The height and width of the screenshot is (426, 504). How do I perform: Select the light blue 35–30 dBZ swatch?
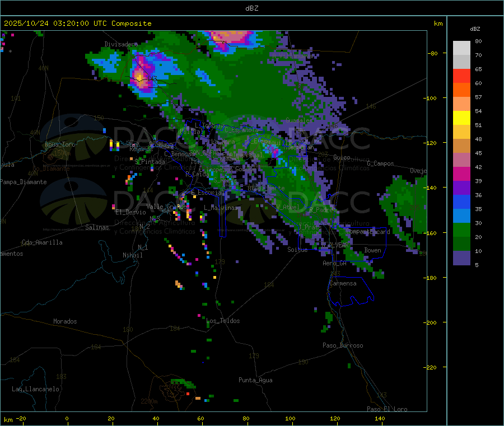tap(461, 216)
